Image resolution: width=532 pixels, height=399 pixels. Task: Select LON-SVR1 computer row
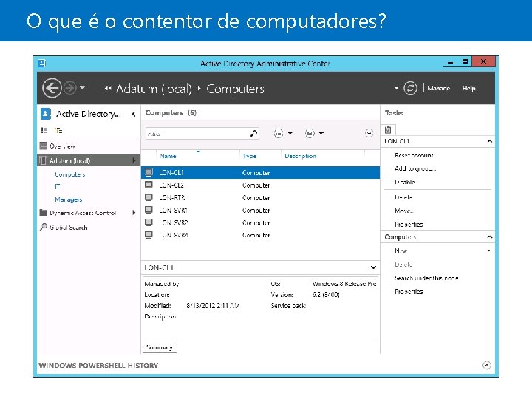(x=260, y=211)
